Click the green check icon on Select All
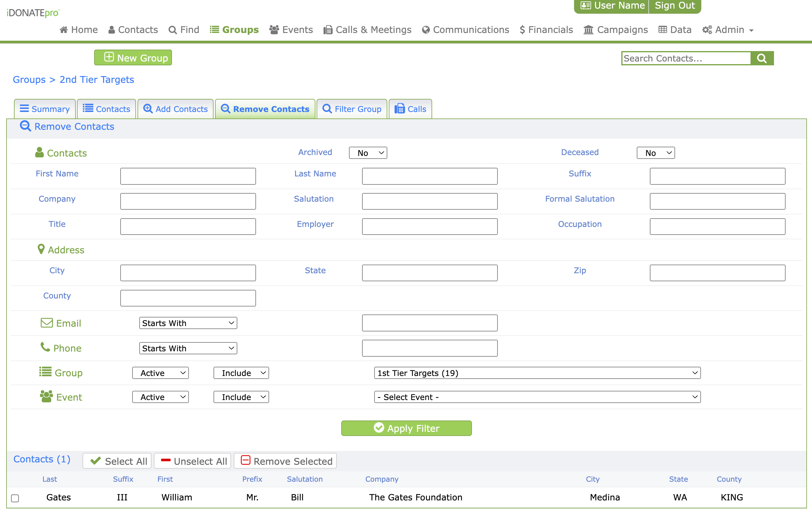This screenshot has width=812, height=509. (96, 461)
